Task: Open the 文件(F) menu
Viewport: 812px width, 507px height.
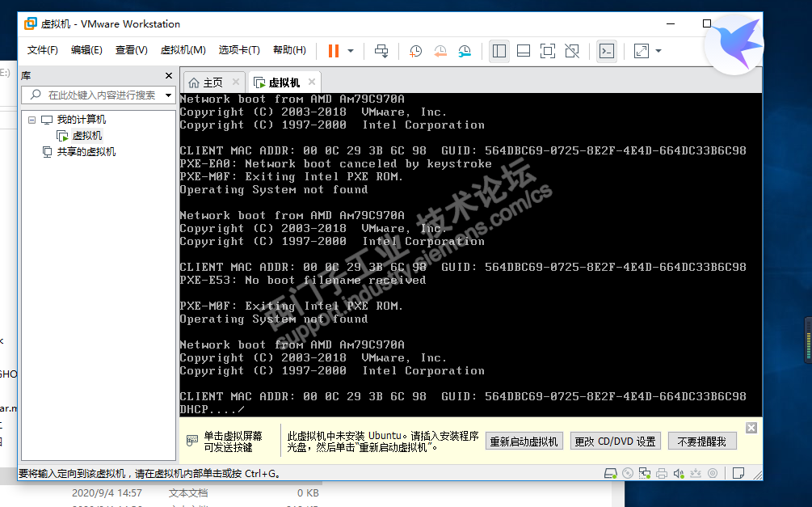Action: click(43, 50)
